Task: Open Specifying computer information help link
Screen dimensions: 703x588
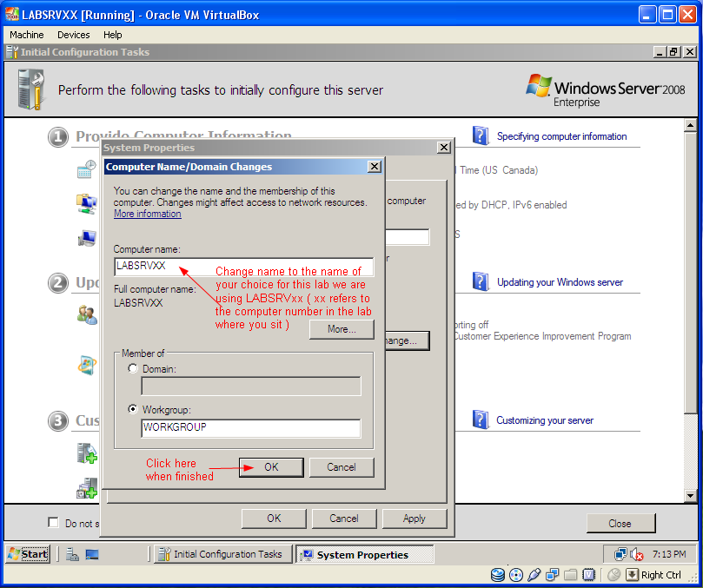Action: click(x=561, y=136)
